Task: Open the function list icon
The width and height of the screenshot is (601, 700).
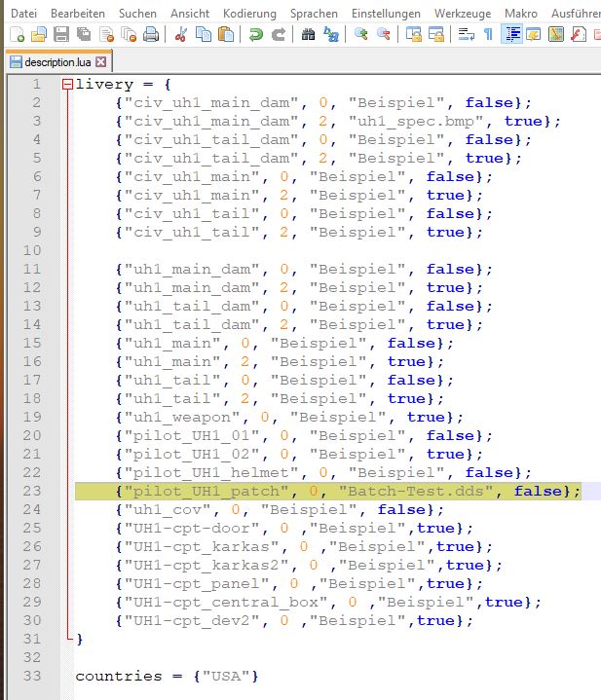Action: [x=579, y=34]
